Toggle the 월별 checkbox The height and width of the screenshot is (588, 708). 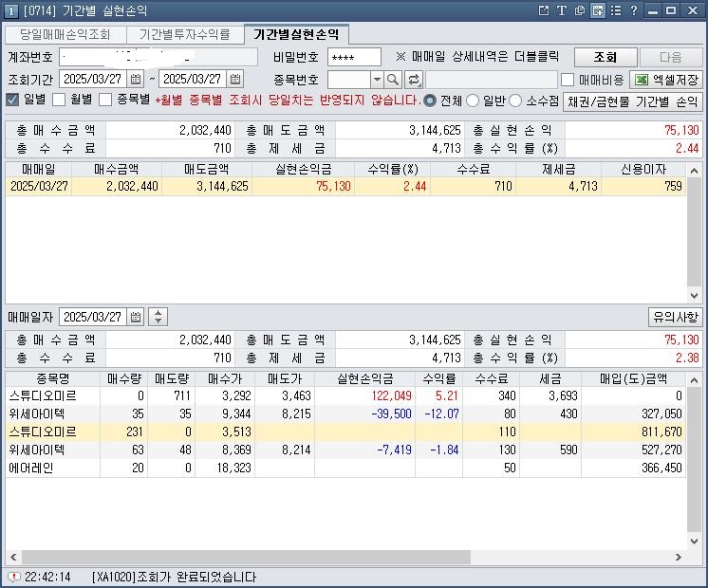[59, 100]
